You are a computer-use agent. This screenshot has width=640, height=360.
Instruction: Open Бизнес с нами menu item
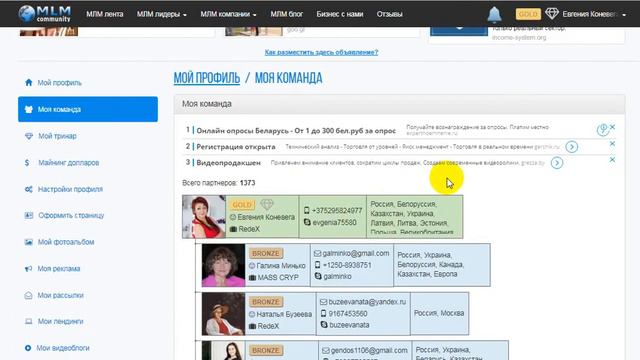(x=340, y=14)
